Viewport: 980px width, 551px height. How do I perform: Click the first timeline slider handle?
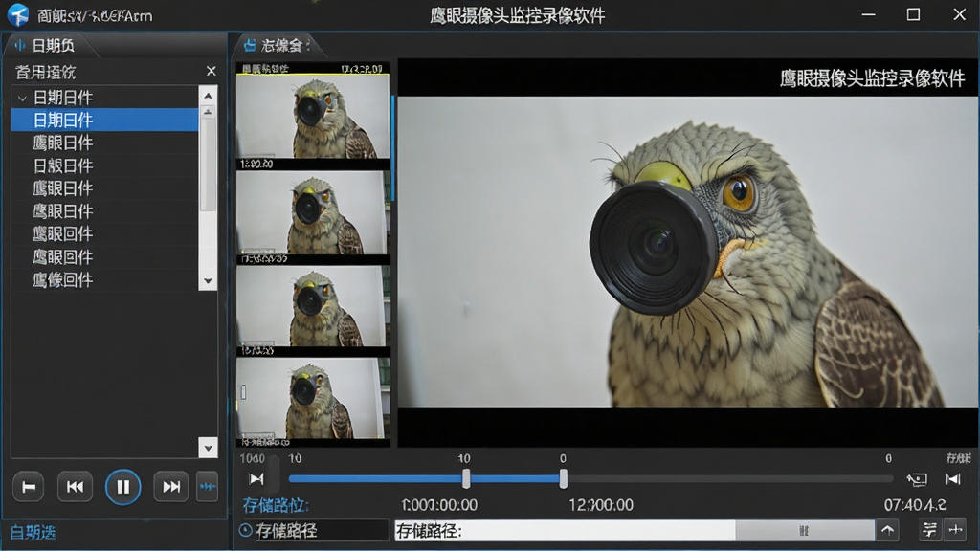466,478
